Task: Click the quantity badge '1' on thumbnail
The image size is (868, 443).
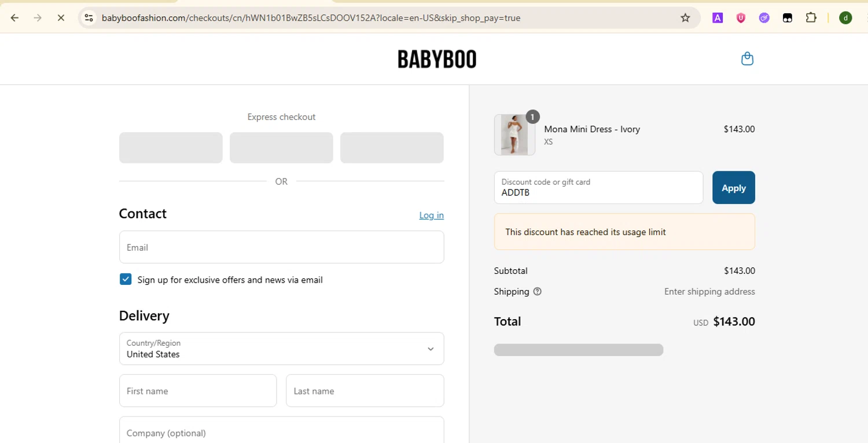Action: 532,117
